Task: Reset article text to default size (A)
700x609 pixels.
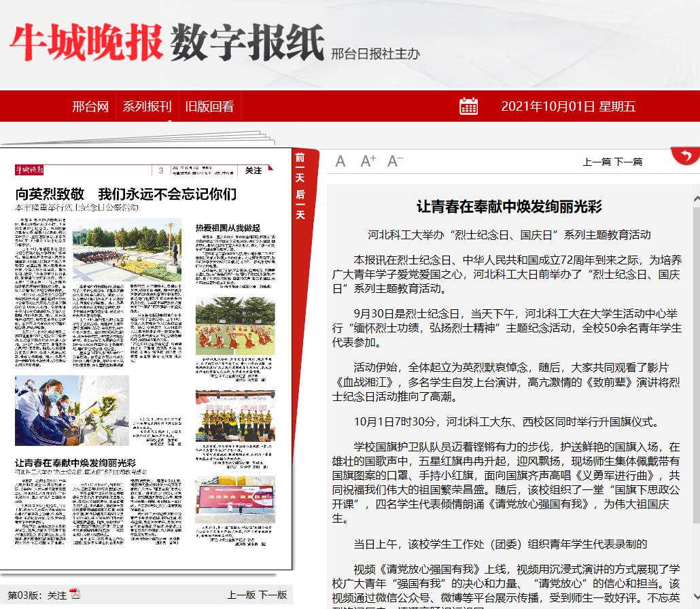Action: (340, 161)
